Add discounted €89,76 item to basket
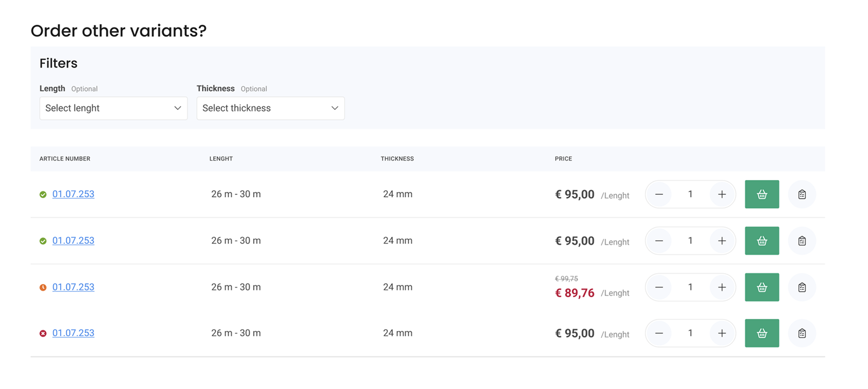Image resolution: width=868 pixels, height=389 pixels. coord(762,287)
